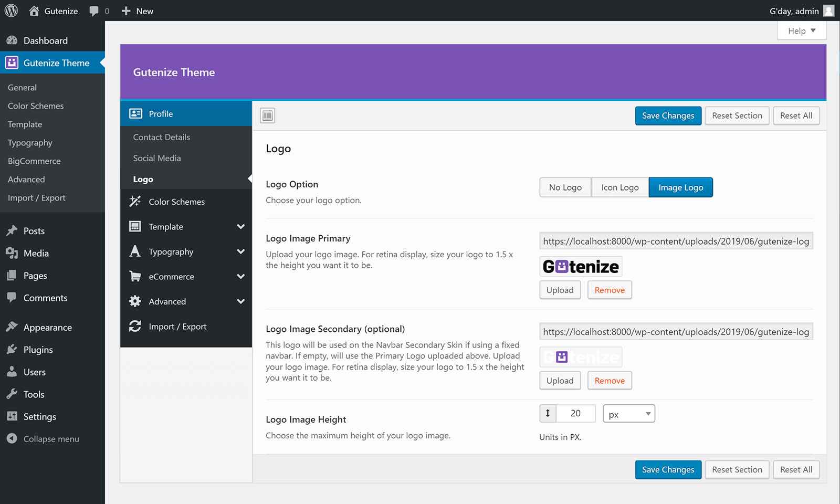Screen dimensions: 840x504
Task: Click the top Save Changes button
Action: pos(668,115)
